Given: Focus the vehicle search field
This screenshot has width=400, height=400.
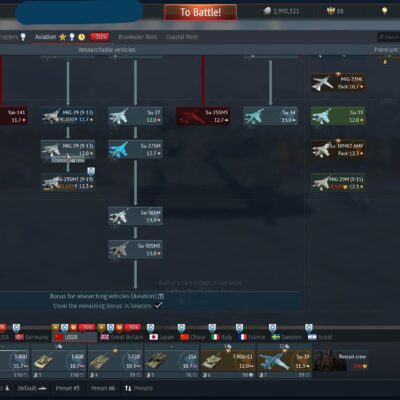Looking at the screenshot, I should [388, 37].
